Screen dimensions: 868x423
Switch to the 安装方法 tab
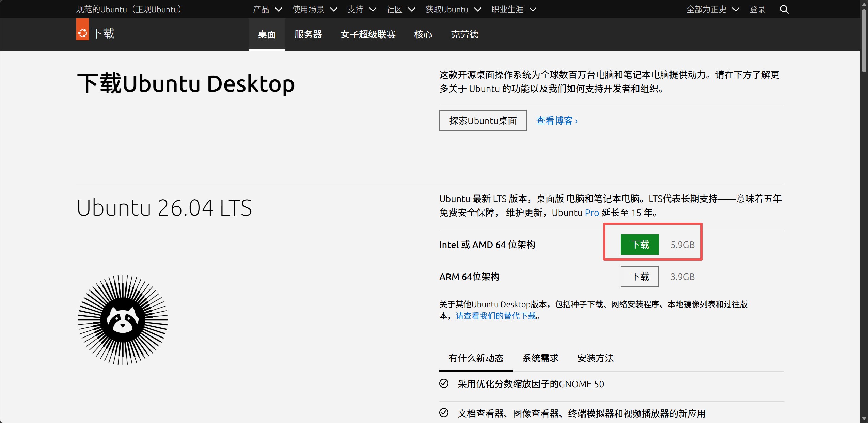pos(596,358)
